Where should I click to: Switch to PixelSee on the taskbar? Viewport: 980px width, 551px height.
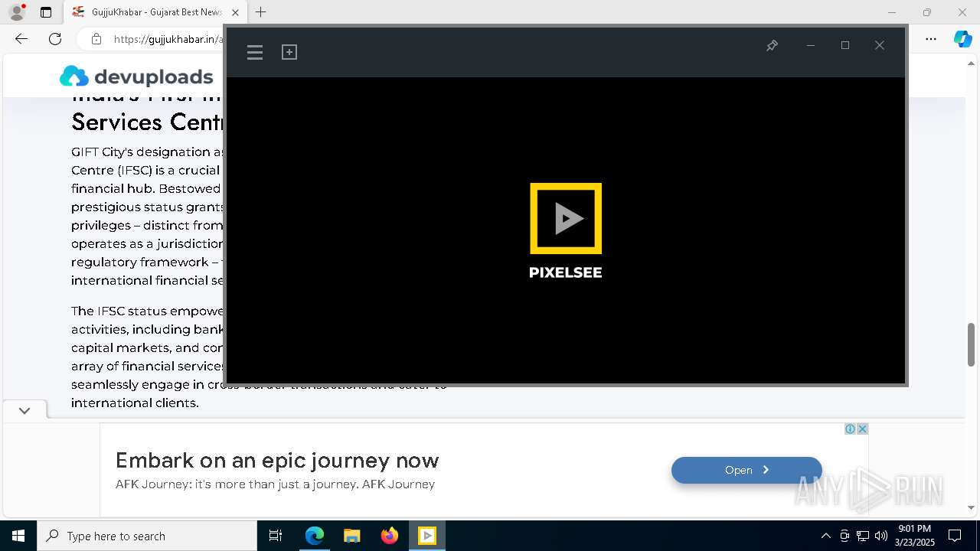point(427,536)
